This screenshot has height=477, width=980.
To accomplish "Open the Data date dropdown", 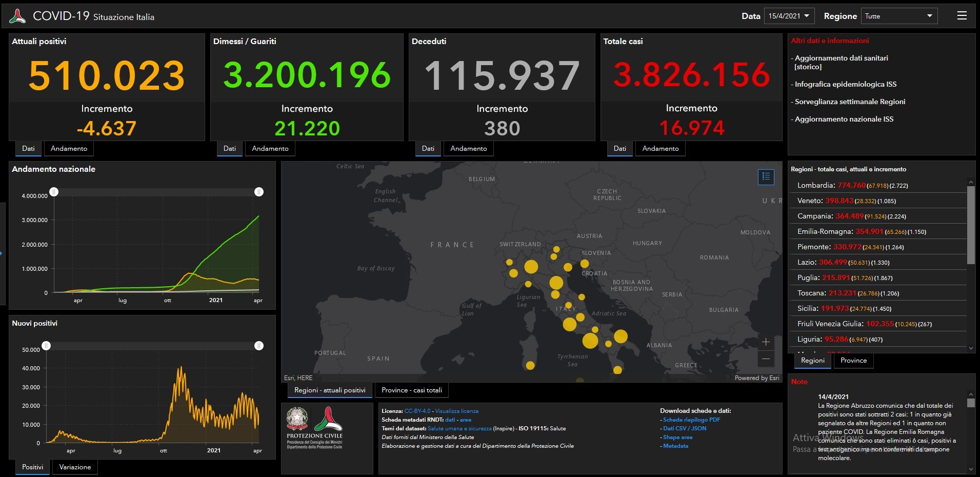I will [789, 16].
